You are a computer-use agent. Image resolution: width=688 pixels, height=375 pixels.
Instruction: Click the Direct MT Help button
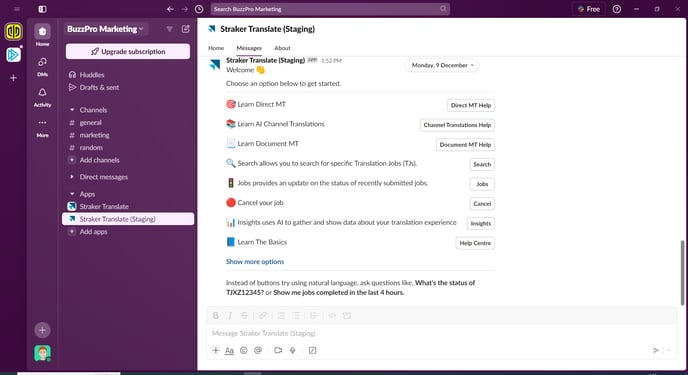coord(471,105)
